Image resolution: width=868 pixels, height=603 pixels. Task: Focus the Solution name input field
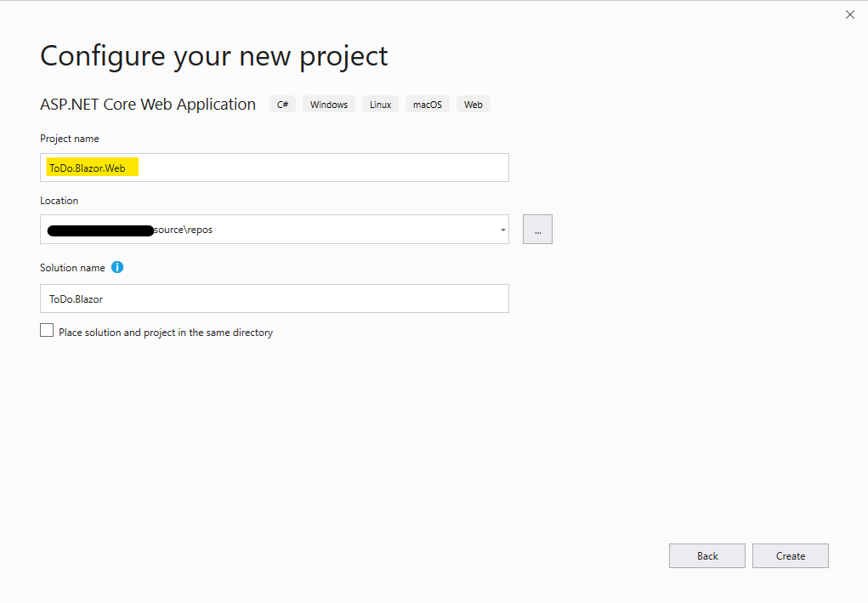275,299
